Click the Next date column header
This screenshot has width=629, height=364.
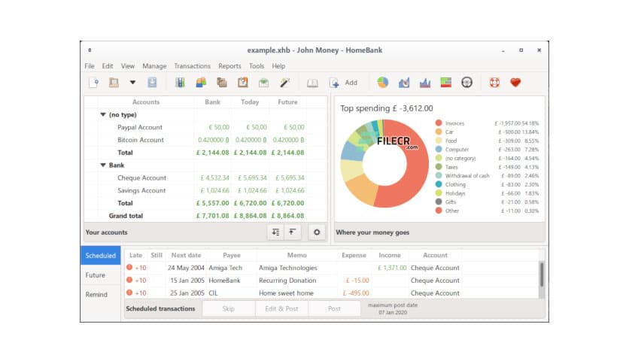pos(186,256)
